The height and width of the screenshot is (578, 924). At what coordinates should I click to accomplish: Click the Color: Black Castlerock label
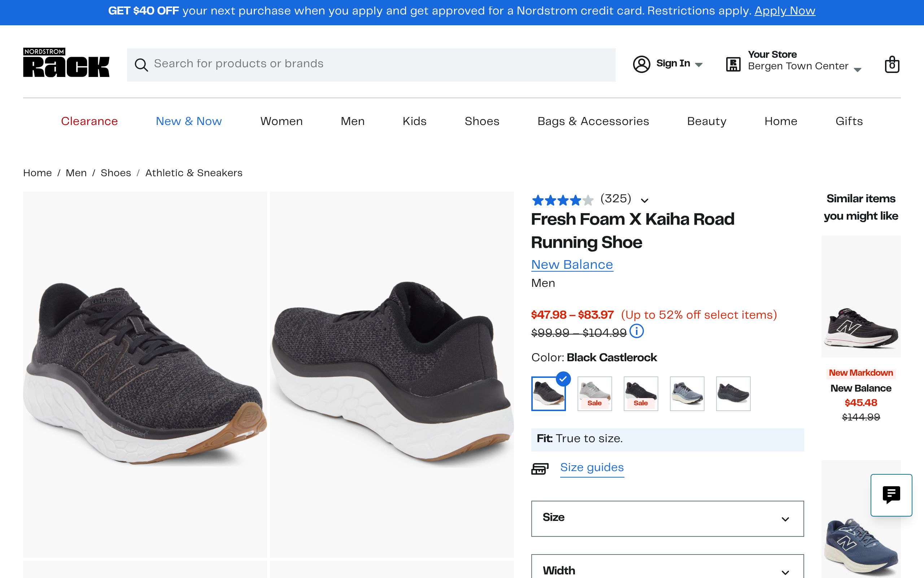pyautogui.click(x=594, y=358)
